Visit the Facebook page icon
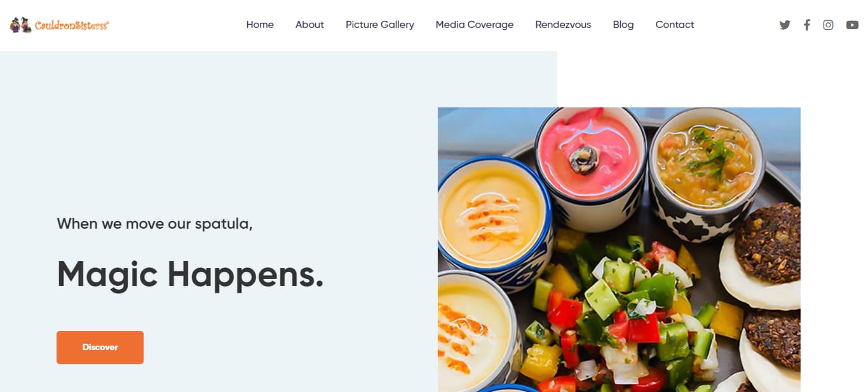868x392 pixels. pyautogui.click(x=806, y=25)
